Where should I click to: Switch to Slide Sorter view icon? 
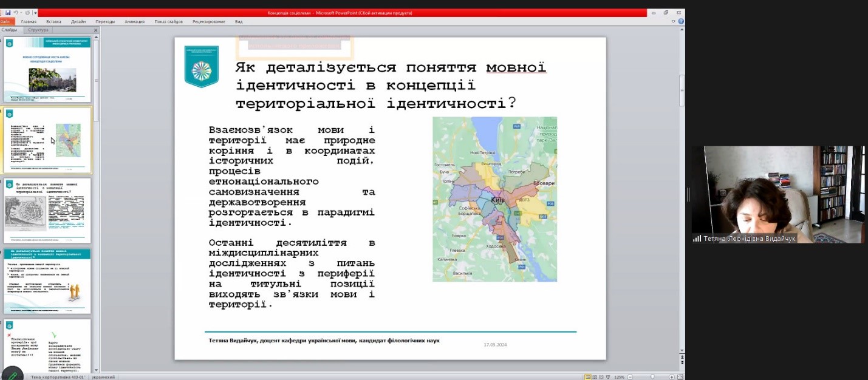[x=595, y=377]
